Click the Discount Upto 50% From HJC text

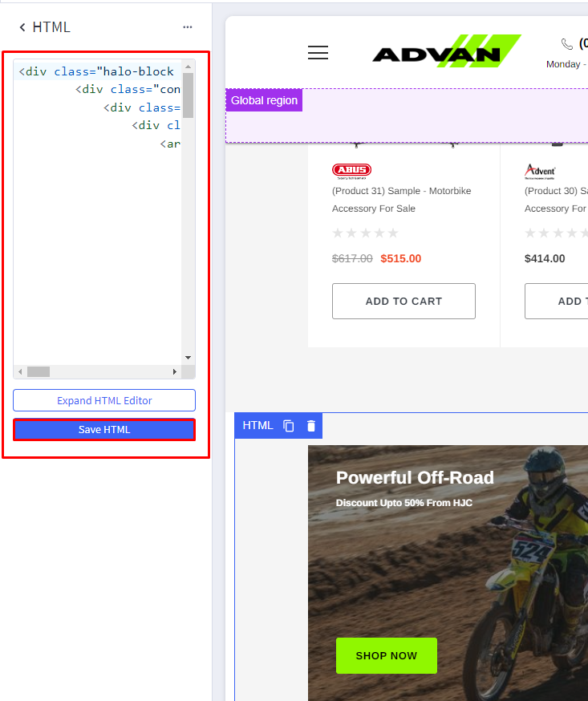[403, 503]
